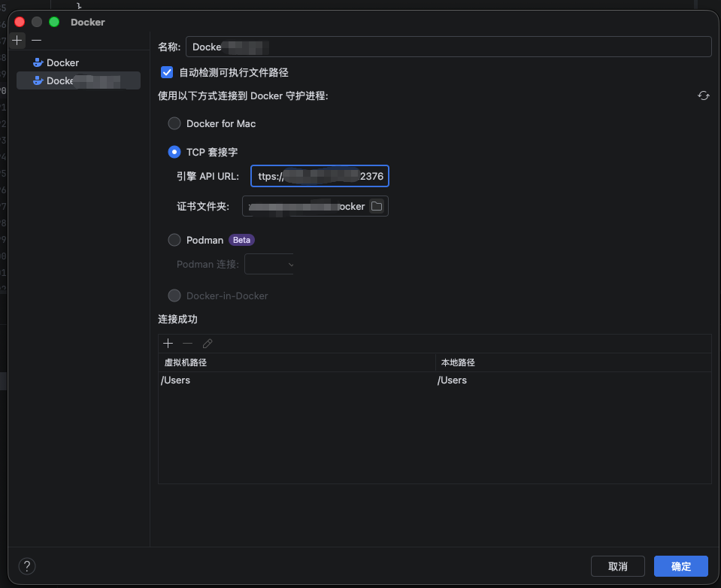Viewport: 721px width, 588px height.
Task: Remove the selected path mapping
Action: pos(188,344)
